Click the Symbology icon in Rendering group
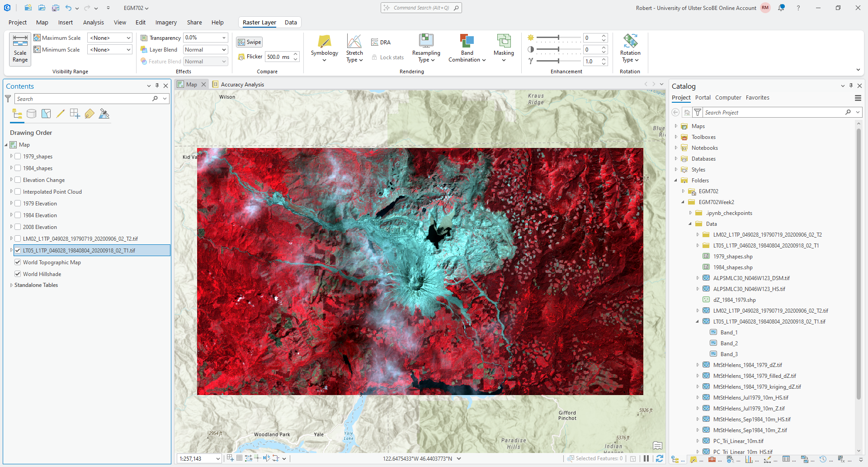The width and height of the screenshot is (868, 467). (324, 42)
